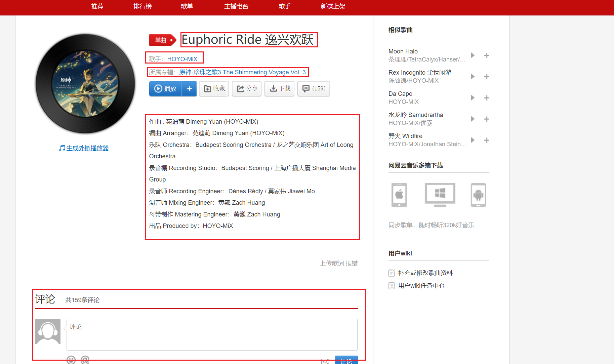Open the 排行榜 tab
Viewport: 614px width, 364px height.
tap(142, 6)
